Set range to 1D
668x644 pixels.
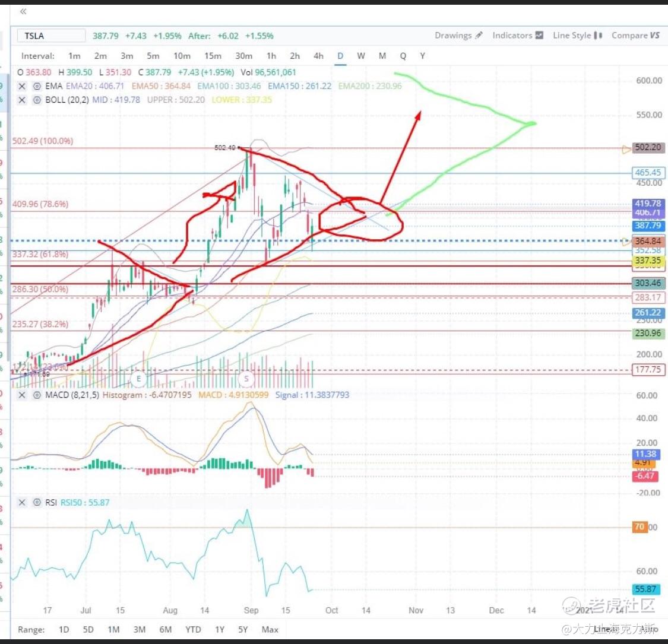pos(64,630)
